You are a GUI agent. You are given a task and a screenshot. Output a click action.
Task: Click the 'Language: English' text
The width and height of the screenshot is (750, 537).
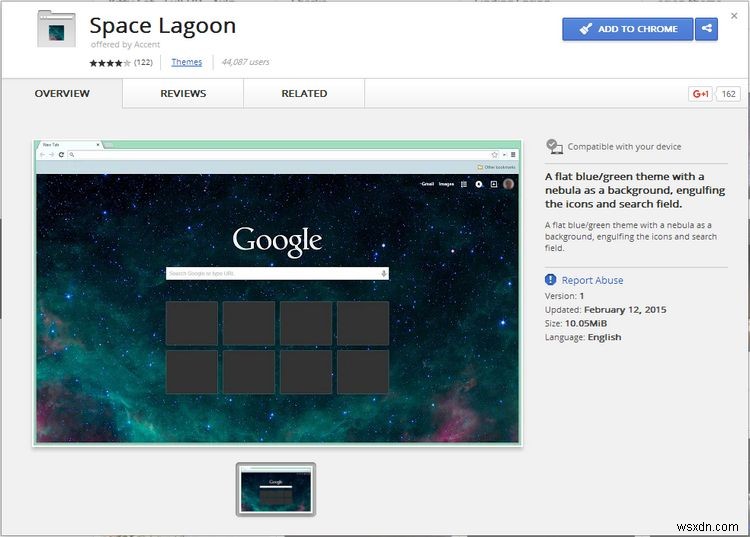(x=583, y=338)
